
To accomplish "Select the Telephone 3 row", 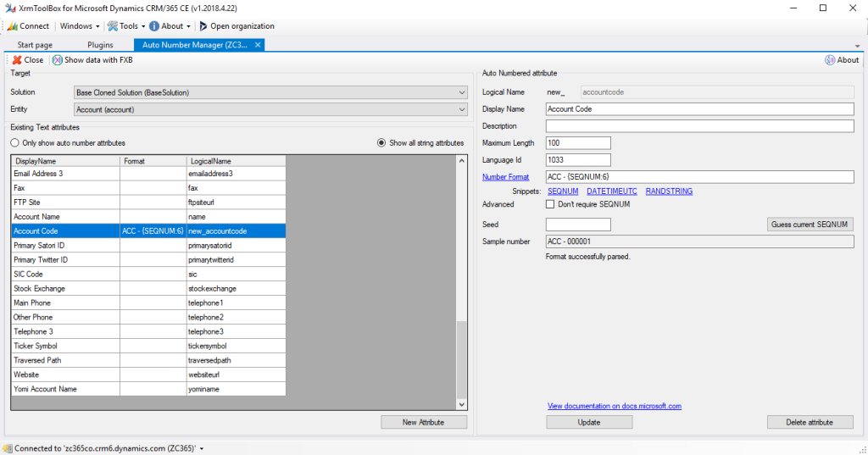I will pos(148,331).
